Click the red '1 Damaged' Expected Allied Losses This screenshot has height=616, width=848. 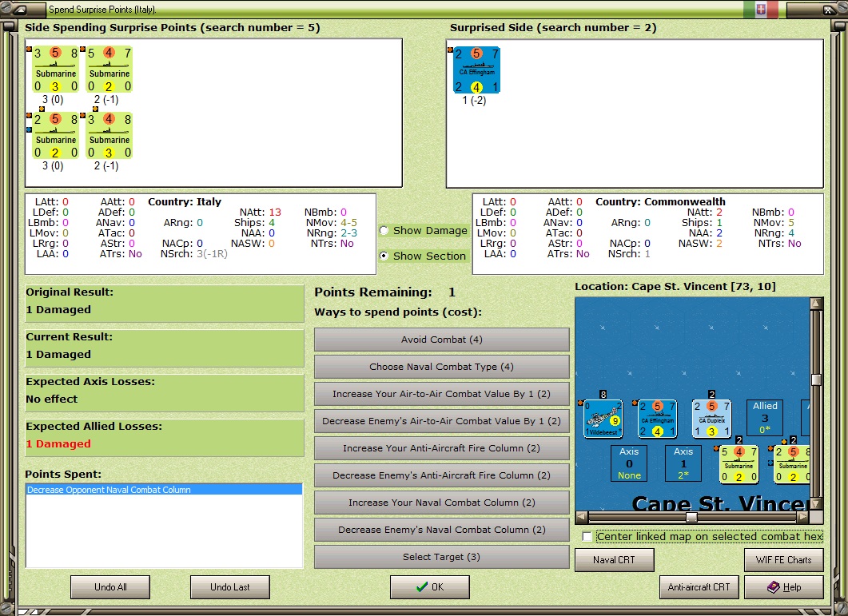tap(58, 444)
